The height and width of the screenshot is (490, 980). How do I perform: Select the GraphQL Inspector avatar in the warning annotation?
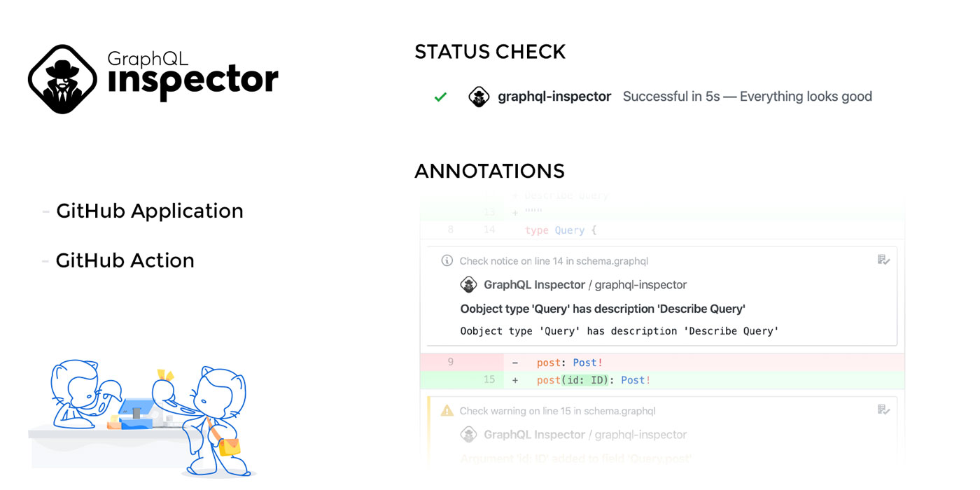click(469, 434)
